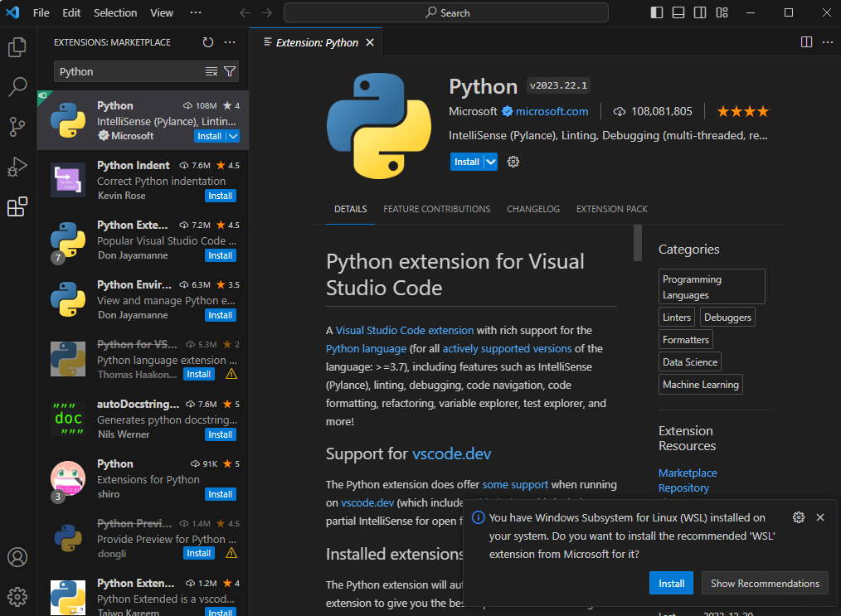Switch to Feature Contributions tab
This screenshot has width=841, height=616.
pyautogui.click(x=436, y=209)
